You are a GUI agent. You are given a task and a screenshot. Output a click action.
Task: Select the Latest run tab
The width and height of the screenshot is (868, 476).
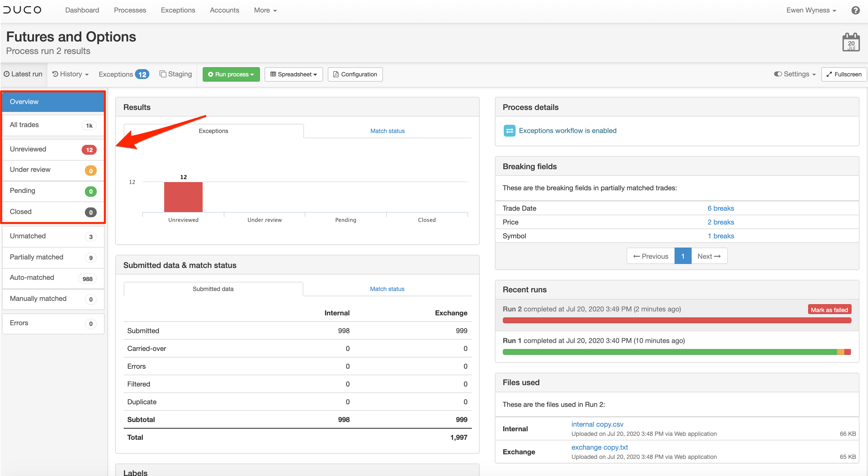tap(23, 74)
